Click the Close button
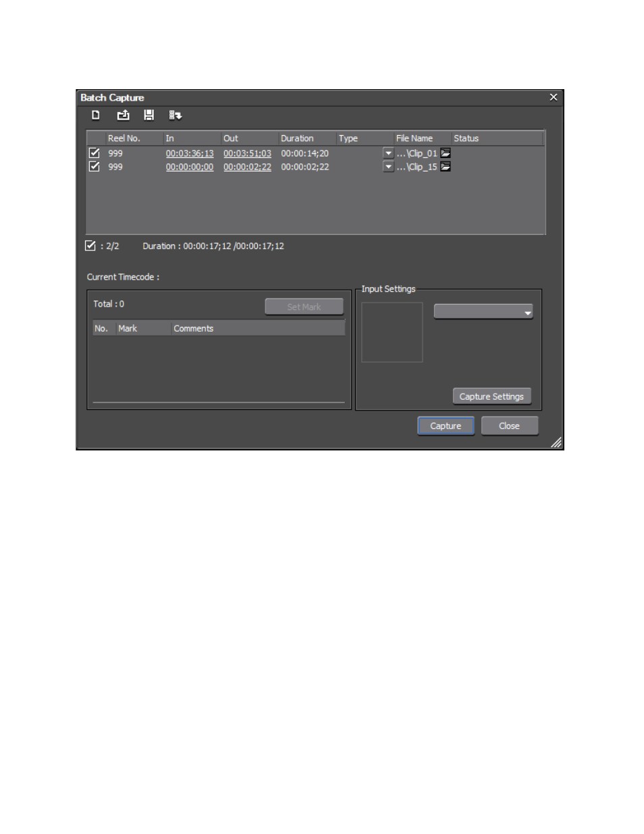The width and height of the screenshot is (644, 834). [510, 426]
